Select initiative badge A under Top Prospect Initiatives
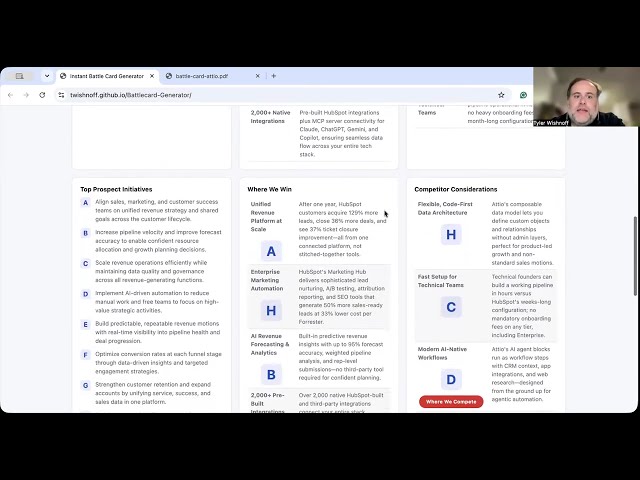The width and height of the screenshot is (640, 480). tap(85, 202)
